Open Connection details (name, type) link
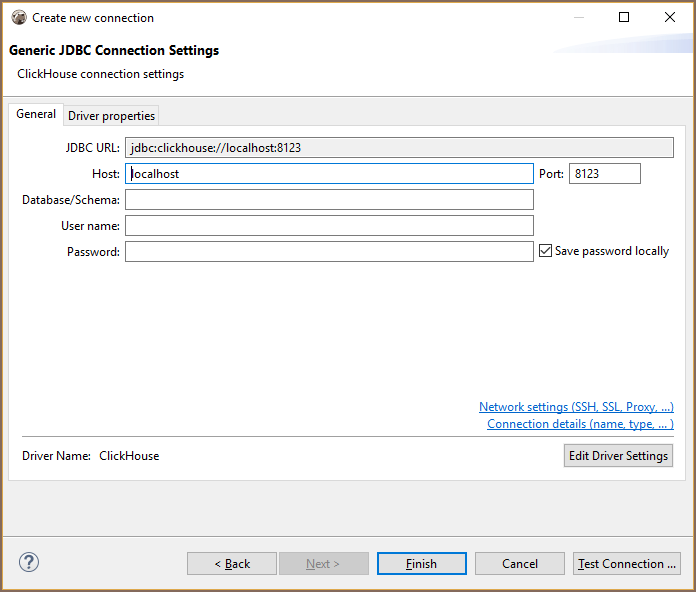 [x=580, y=424]
